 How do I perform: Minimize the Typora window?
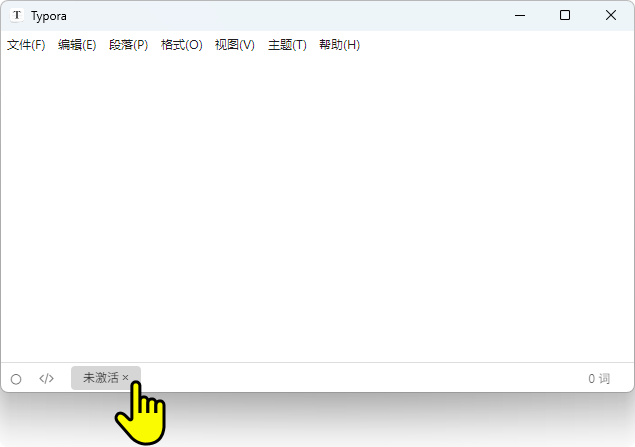pyautogui.click(x=519, y=16)
